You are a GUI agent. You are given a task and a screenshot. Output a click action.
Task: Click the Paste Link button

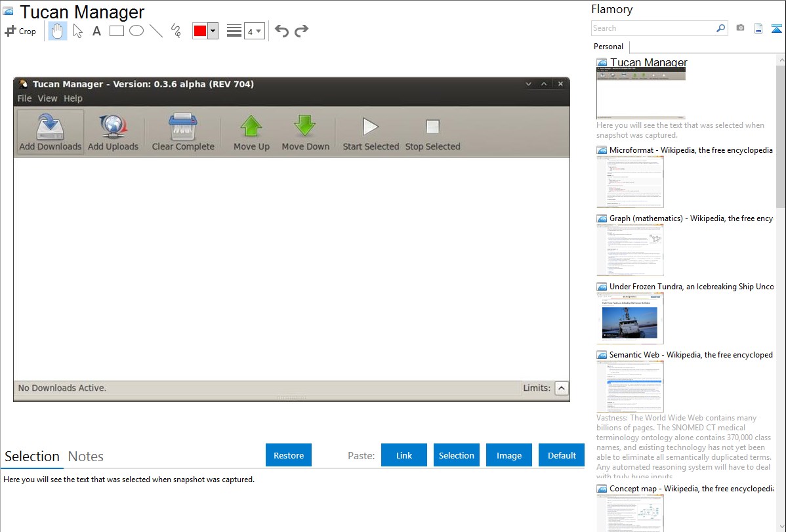coord(404,455)
